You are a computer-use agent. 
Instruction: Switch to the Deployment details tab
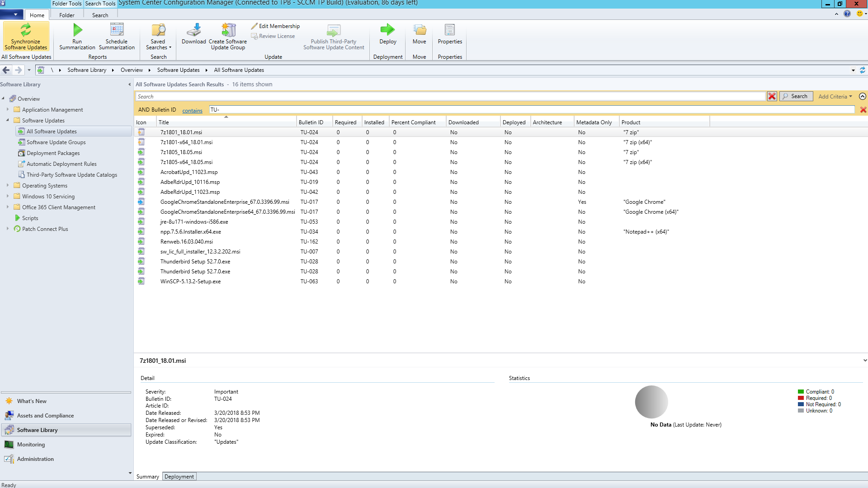coord(179,476)
